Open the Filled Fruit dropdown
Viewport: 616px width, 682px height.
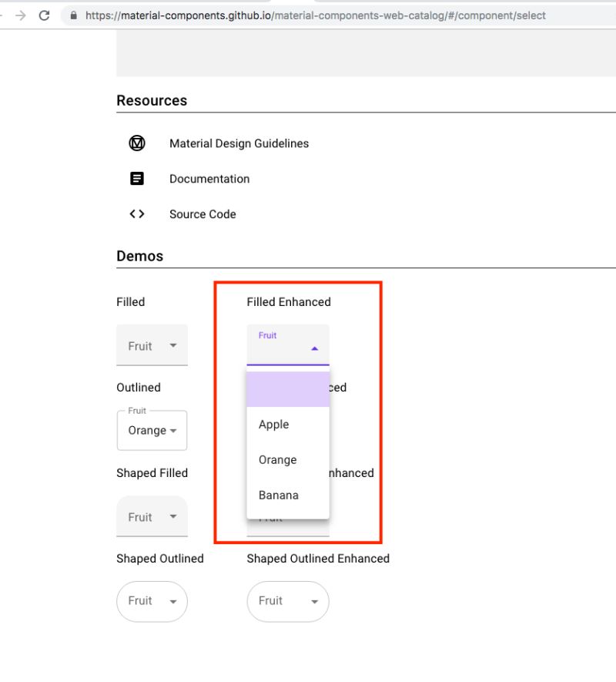point(152,344)
